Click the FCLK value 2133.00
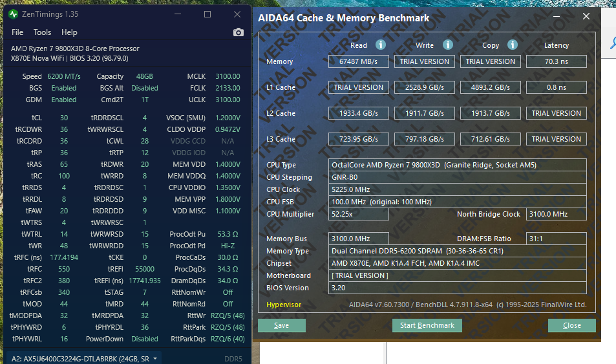 228,88
